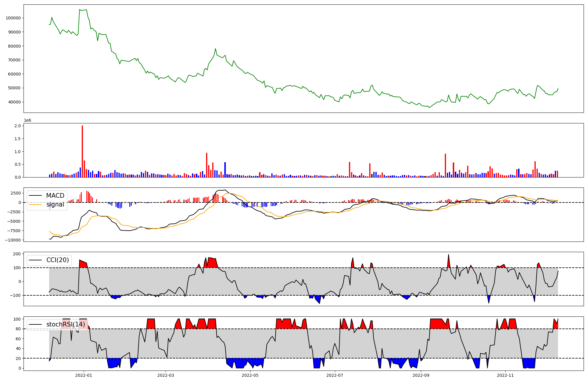Click the 100000 price axis tick label
Image resolution: width=588 pixels, height=382 pixels.
click(13, 18)
